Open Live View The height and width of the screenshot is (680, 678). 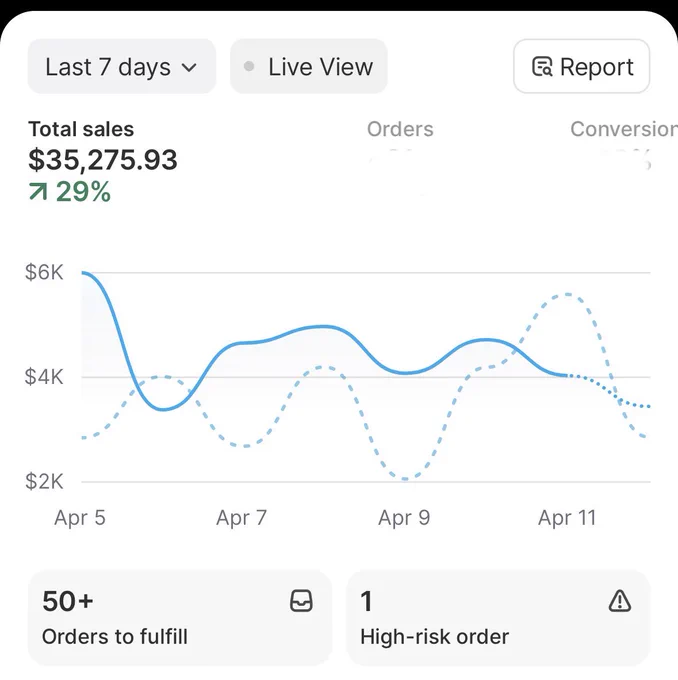coord(309,66)
